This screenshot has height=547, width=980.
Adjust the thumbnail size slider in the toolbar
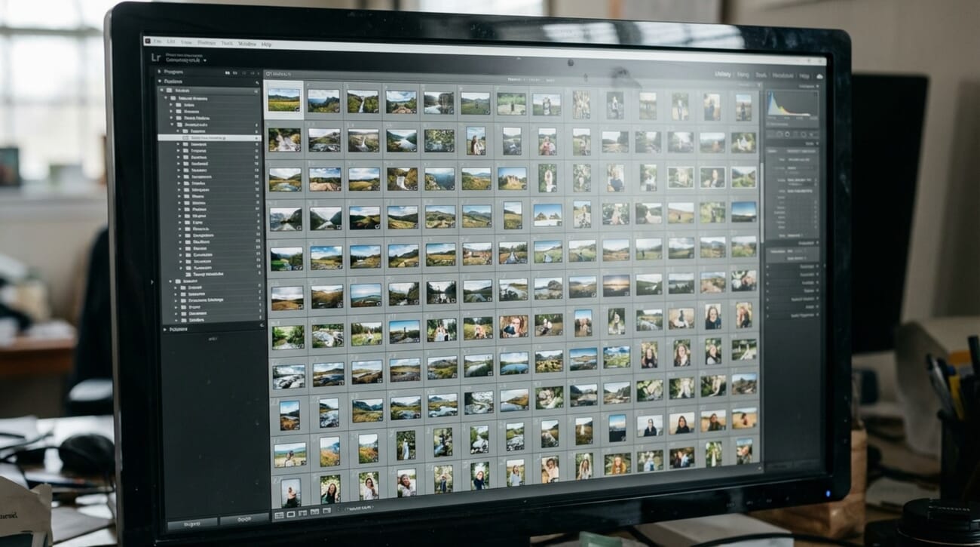363,509
